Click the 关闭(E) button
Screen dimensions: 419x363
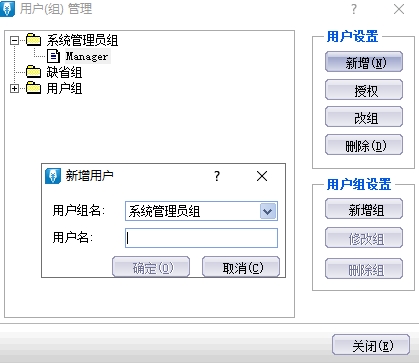(x=371, y=345)
